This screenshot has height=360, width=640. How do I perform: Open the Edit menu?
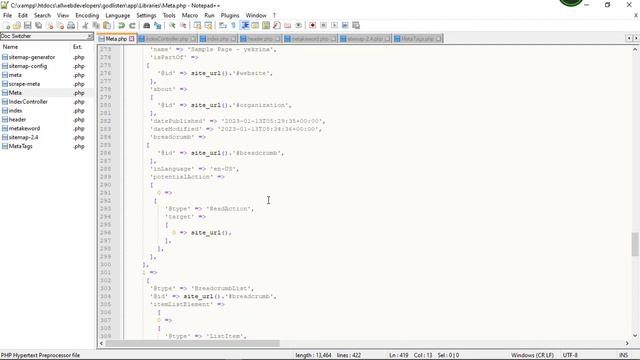[x=23, y=15]
